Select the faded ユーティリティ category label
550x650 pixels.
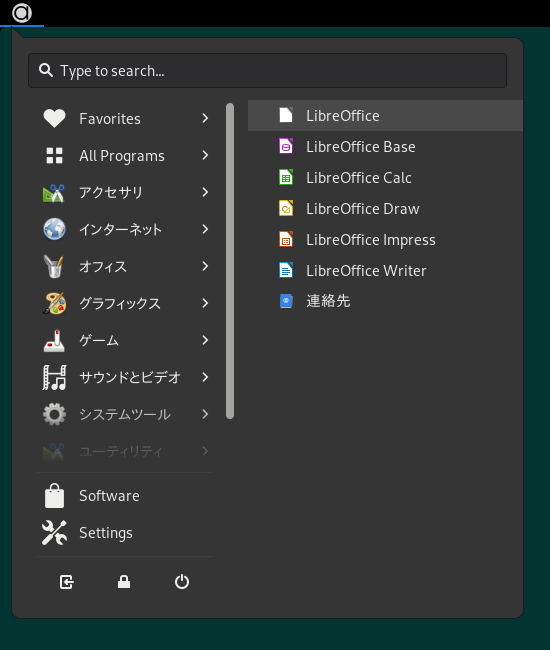(x=121, y=451)
